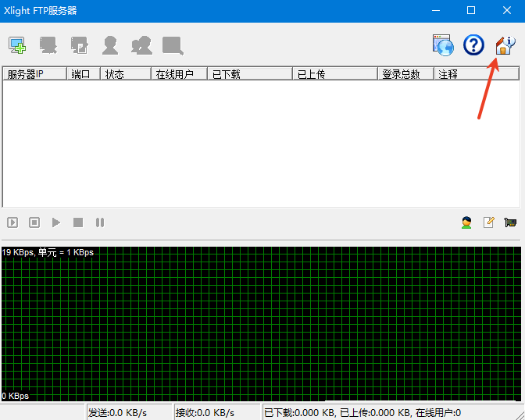Maximize the Xlight FTP window
This screenshot has height=420, width=525.
point(471,11)
